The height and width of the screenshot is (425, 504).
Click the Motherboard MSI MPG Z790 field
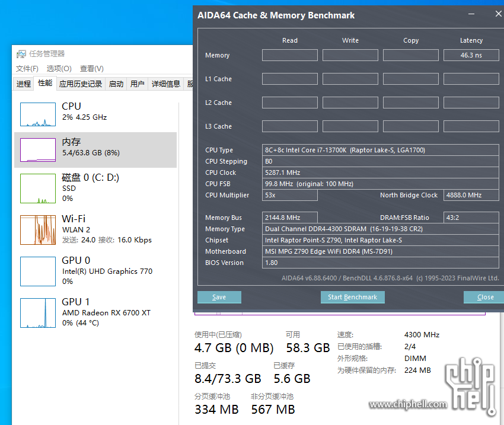(381, 251)
